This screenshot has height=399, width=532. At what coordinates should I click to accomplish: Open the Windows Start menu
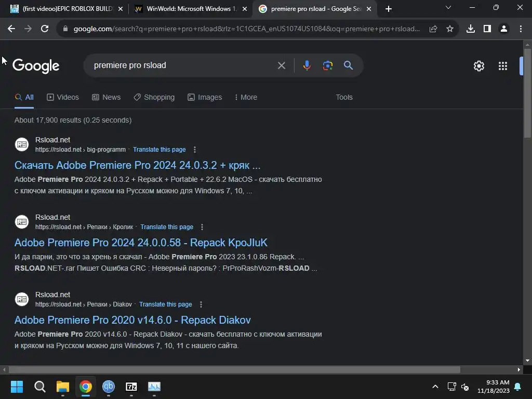coord(17,387)
